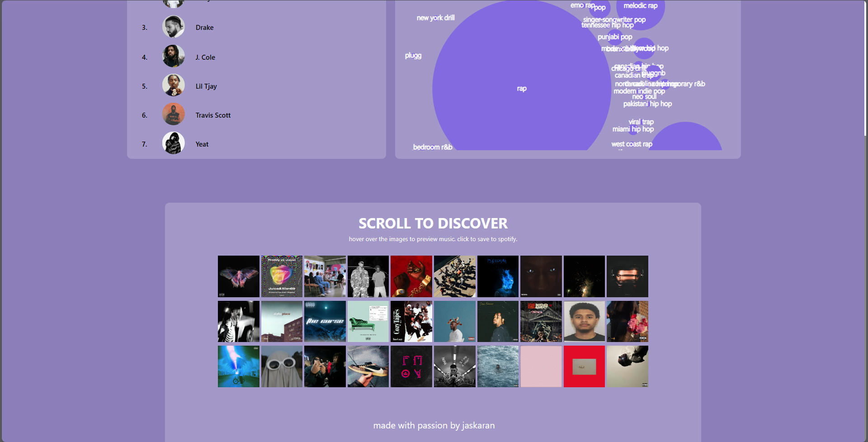Select the red cover with gold box
Screen dimensions: 868x442
click(x=584, y=366)
